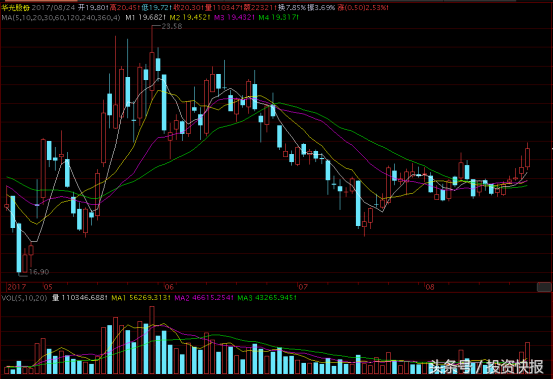Click the yellow M2 19.452 value
The height and width of the screenshot is (380, 553).
click(190, 17)
